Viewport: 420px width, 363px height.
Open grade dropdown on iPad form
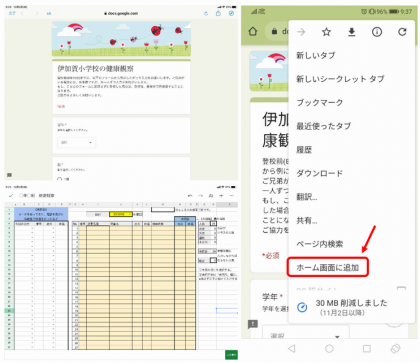(76, 142)
